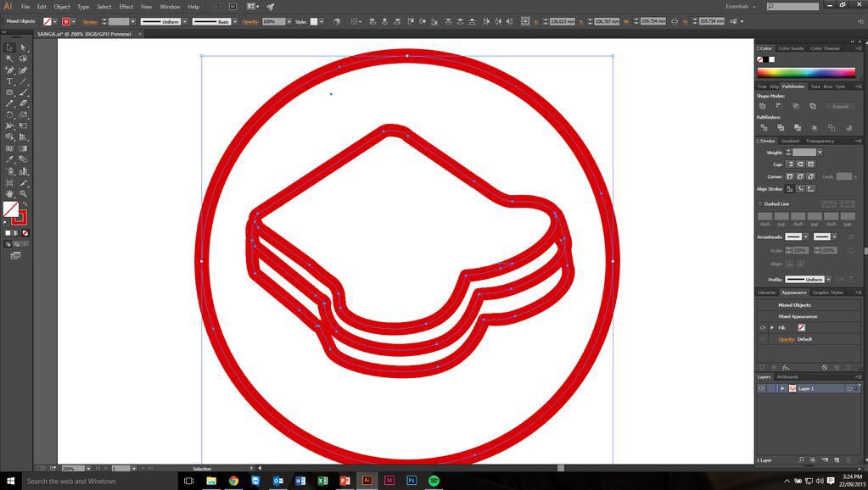Pick the Magic Wand tool
The image size is (868, 490).
[9, 58]
